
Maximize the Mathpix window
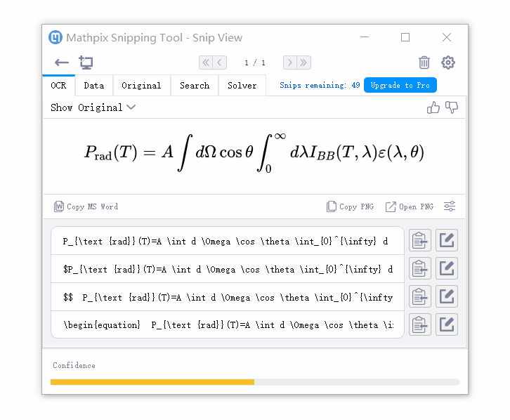[x=405, y=37]
